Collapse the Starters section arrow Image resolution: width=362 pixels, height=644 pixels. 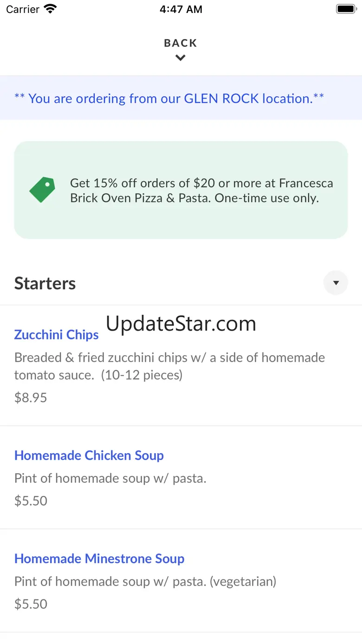(x=336, y=283)
